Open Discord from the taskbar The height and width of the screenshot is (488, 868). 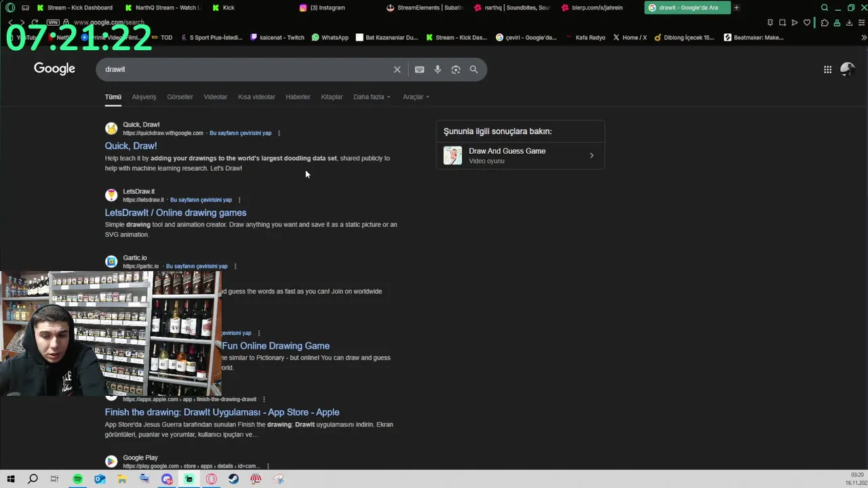tap(167, 479)
